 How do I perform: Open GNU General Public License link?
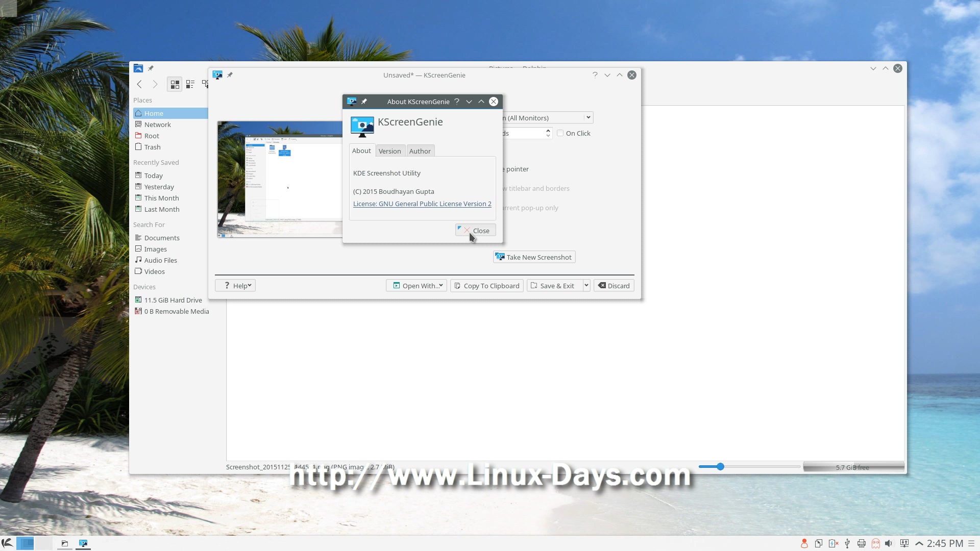click(x=422, y=204)
